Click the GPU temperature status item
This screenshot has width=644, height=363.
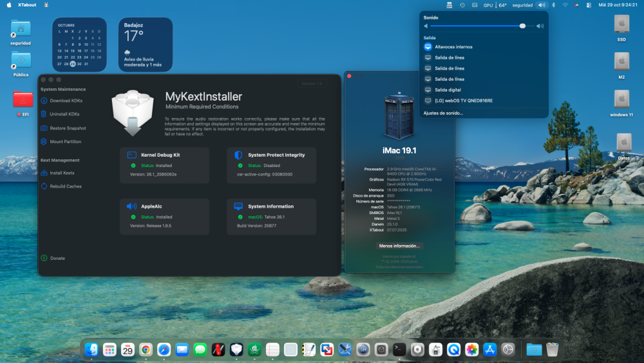click(495, 5)
